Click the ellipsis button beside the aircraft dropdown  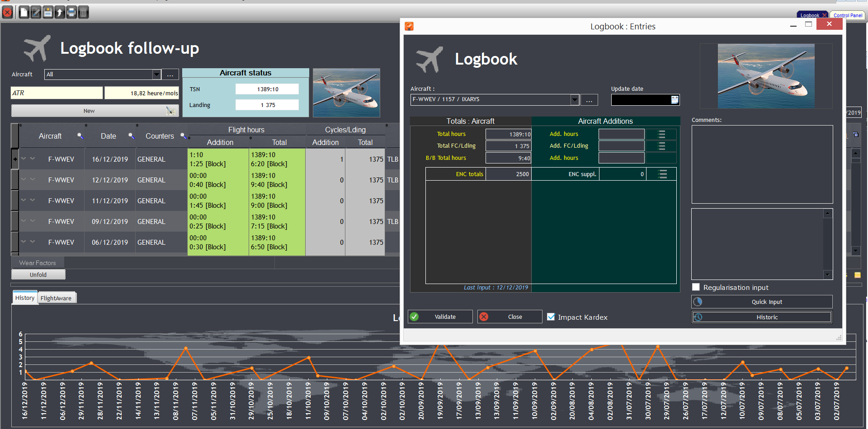[589, 99]
